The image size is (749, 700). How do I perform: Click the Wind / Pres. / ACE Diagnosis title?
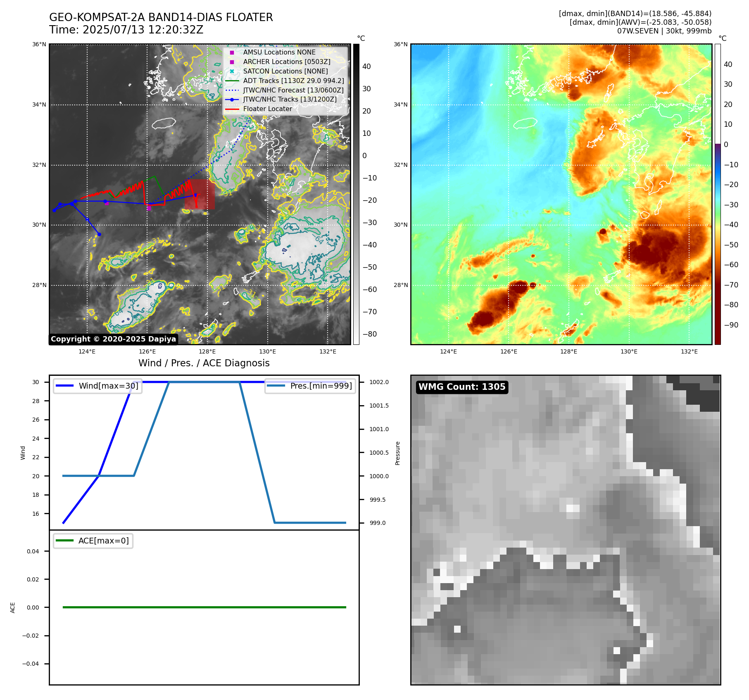204,363
